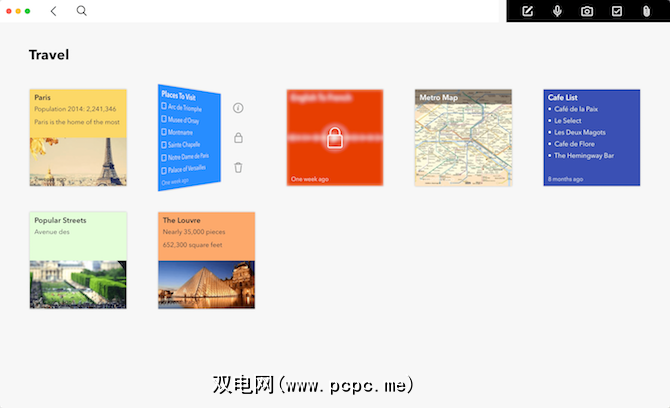
Task: Click 'Le Select' list entry
Action: 568,120
